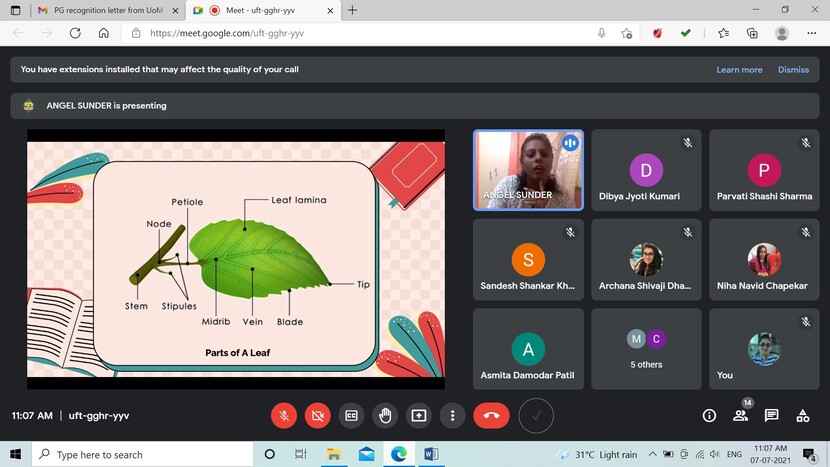Open Edge settings and more menu
The width and height of the screenshot is (830, 467).
click(x=812, y=33)
